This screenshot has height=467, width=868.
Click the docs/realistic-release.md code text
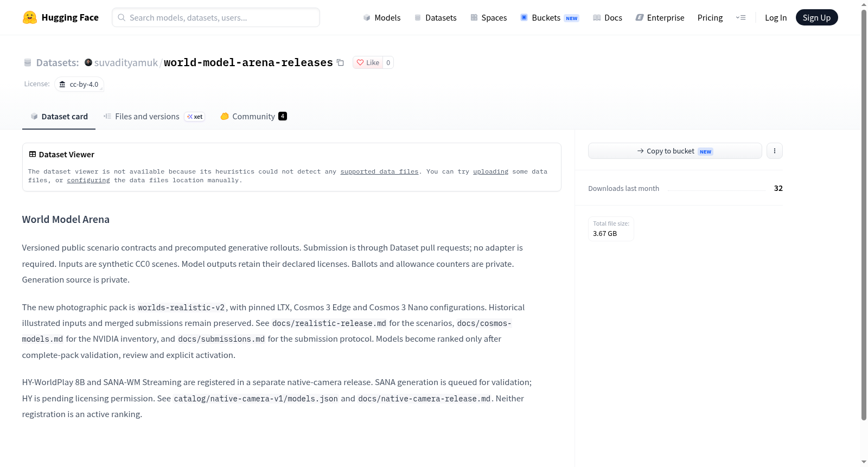329,323
